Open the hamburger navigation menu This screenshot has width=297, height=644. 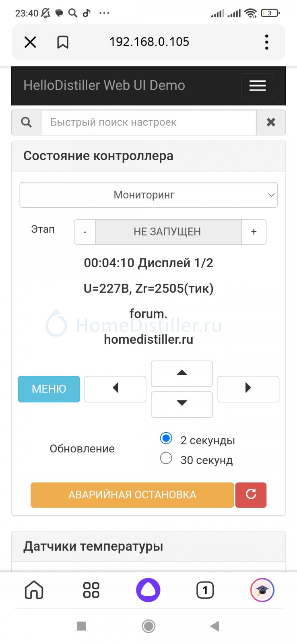pos(258,86)
